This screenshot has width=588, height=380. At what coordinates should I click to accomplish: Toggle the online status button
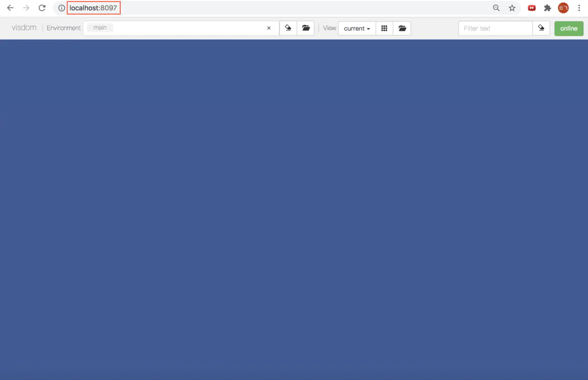tap(568, 28)
